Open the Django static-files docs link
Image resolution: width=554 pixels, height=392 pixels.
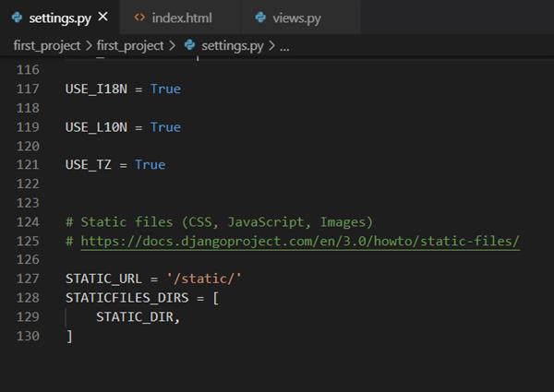coord(300,241)
